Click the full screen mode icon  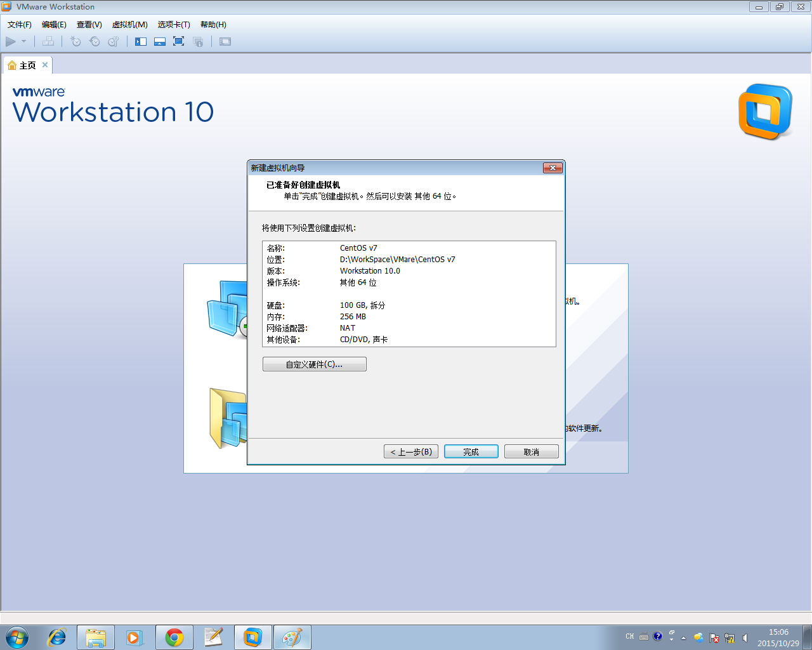179,41
